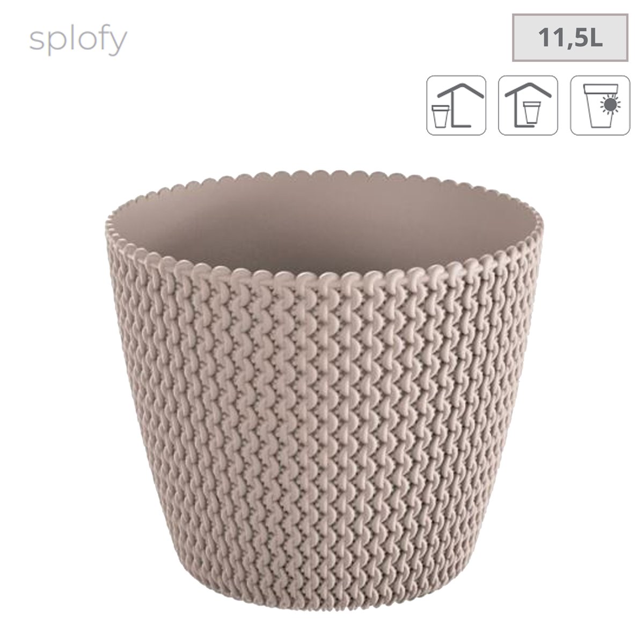
Task: Click the UV resistant sun pot icon
Action: tap(600, 105)
